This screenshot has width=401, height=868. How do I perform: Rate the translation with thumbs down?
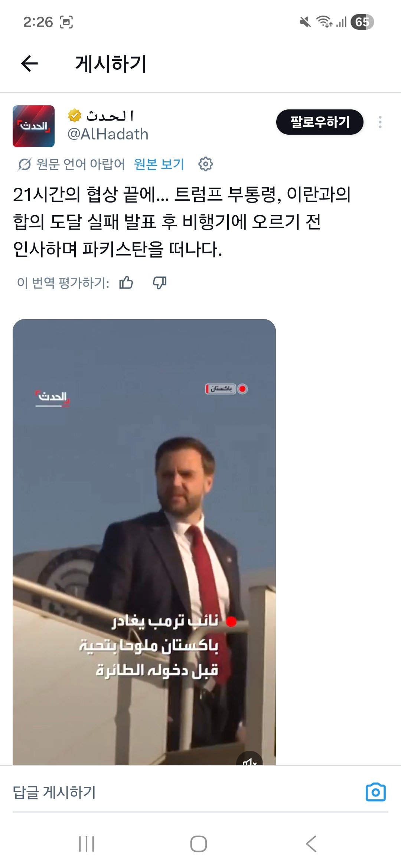pos(160,283)
